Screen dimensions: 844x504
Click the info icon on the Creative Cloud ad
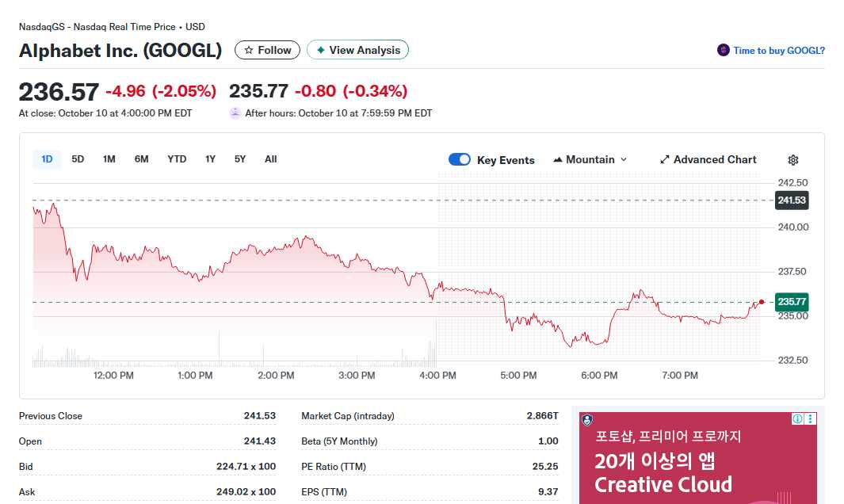pos(796,418)
